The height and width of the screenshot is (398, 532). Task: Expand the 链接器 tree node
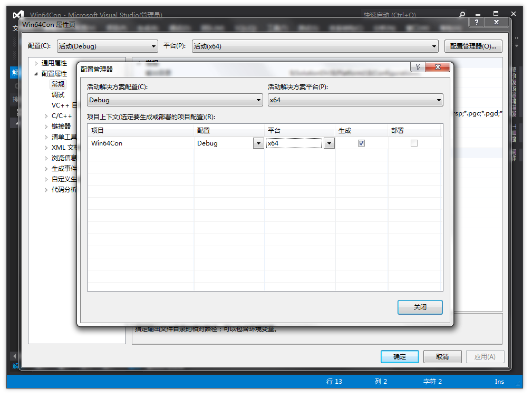[x=46, y=127]
